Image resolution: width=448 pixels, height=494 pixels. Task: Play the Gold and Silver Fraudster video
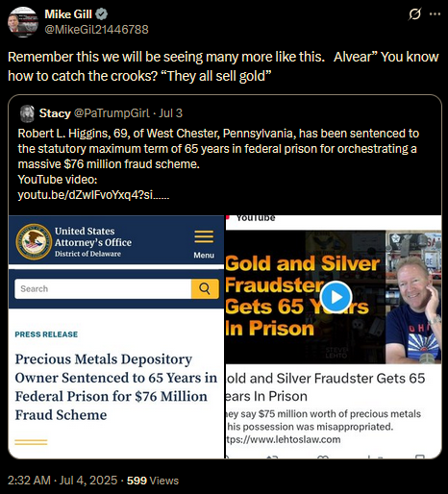(x=336, y=297)
